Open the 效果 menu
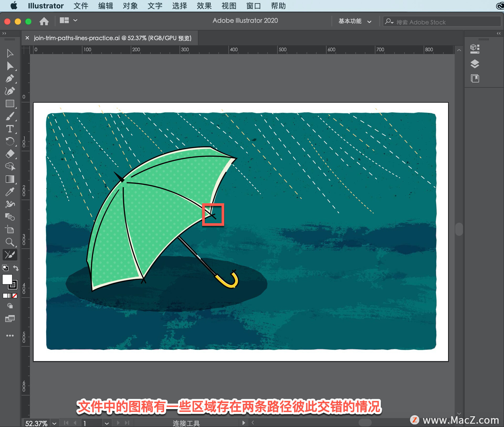 [204, 6]
